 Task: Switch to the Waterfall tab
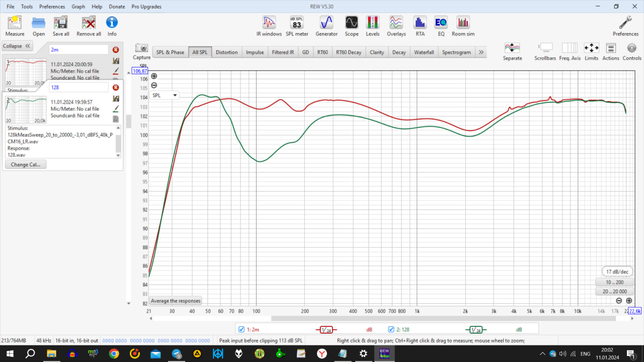coord(424,52)
